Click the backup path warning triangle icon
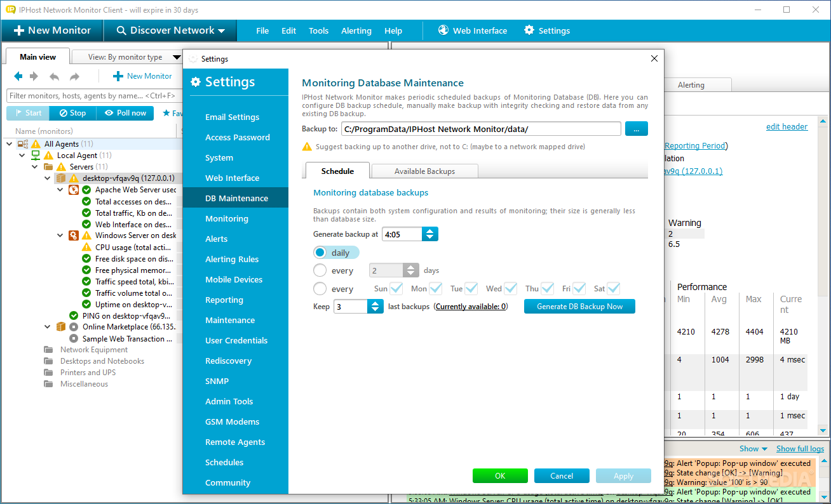 point(307,147)
